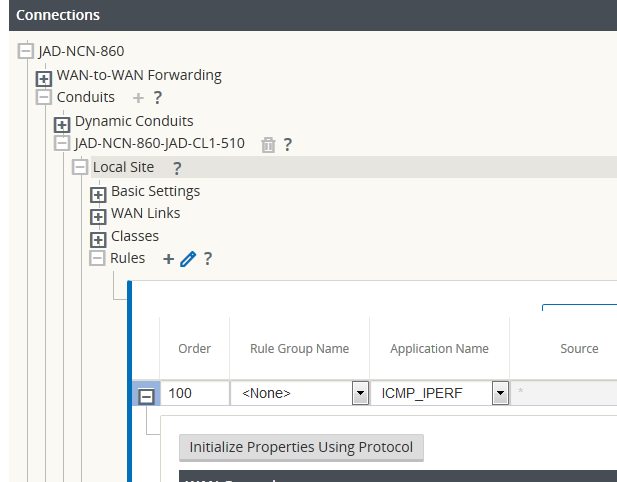Expand the Classes section
This screenshot has width=617, height=482.
(x=98, y=237)
